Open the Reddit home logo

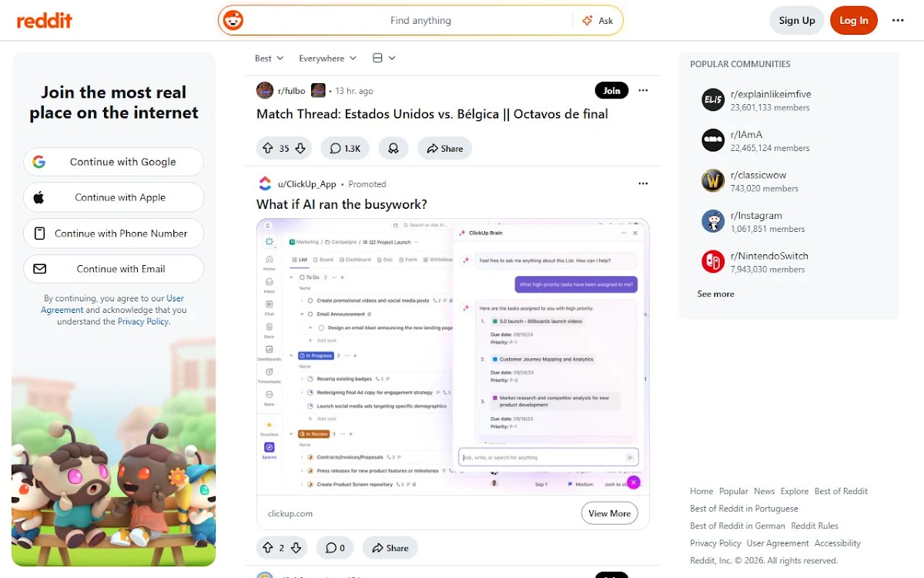click(x=45, y=21)
